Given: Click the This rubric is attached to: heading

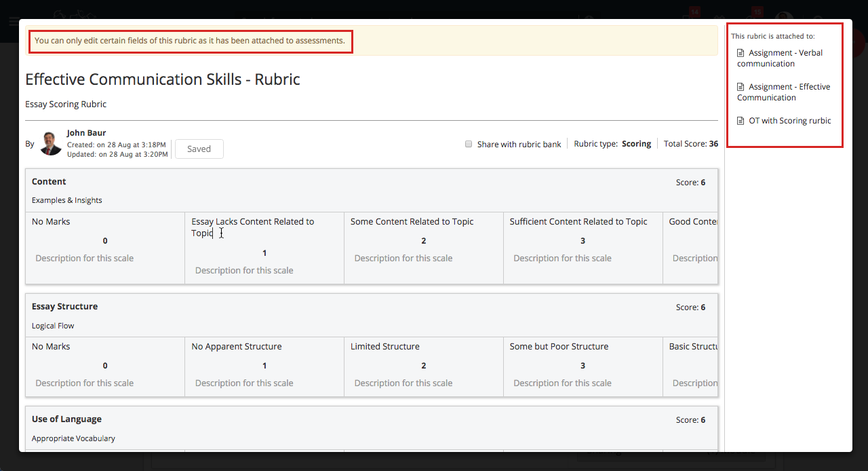Looking at the screenshot, I should (x=773, y=36).
